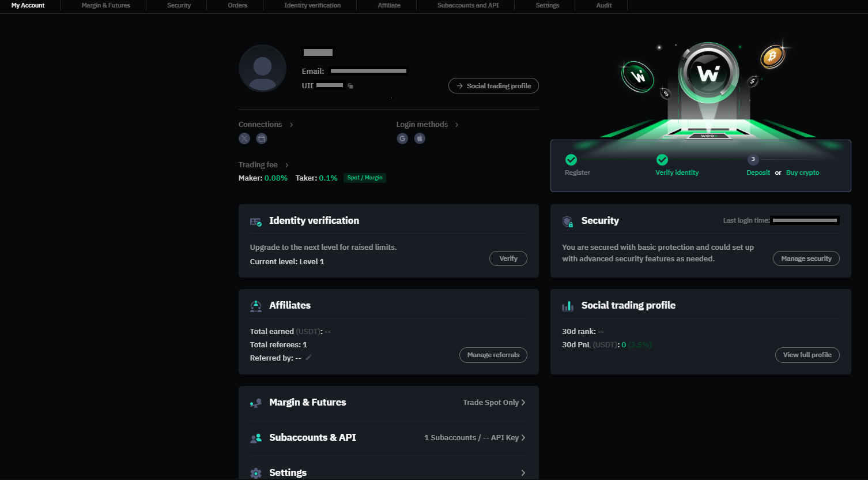868x480 pixels.
Task: Click the Social trading profile button
Action: click(493, 86)
